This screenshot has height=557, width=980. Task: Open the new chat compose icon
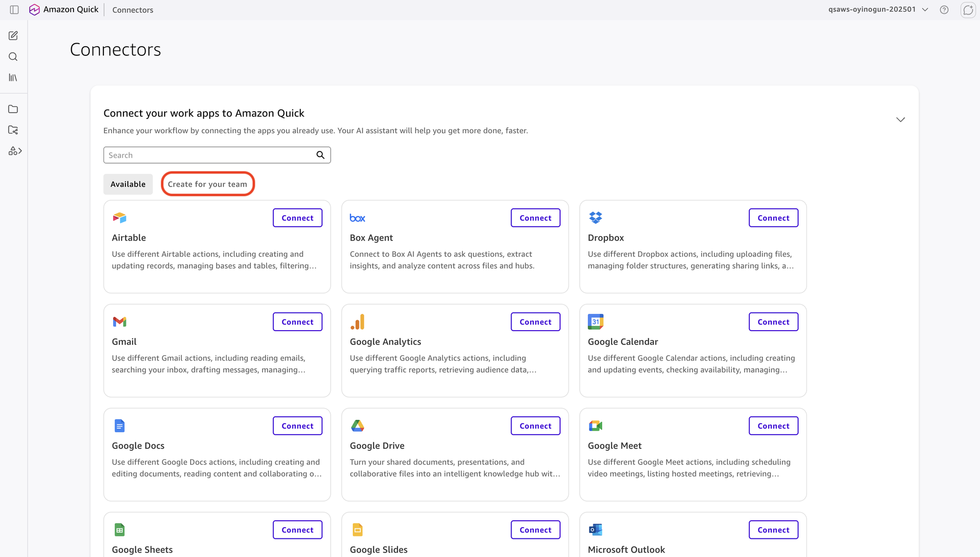(x=13, y=36)
